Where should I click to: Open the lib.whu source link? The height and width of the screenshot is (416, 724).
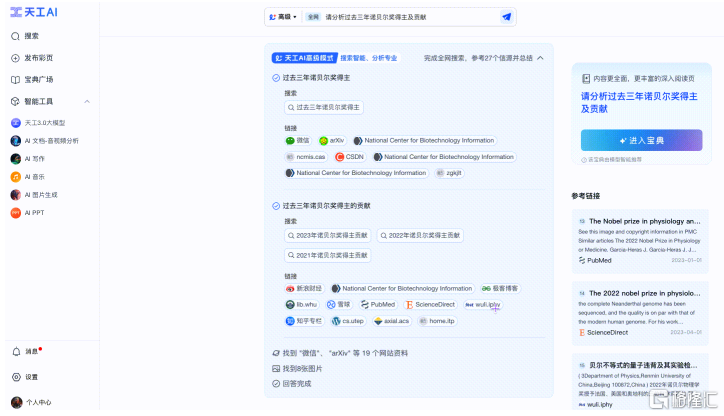click(x=302, y=305)
